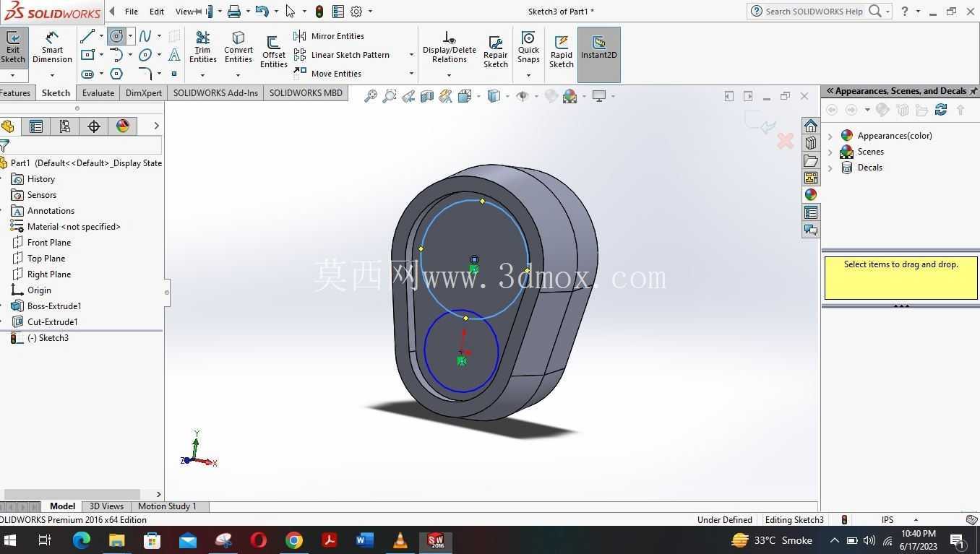
Task: Click Move Entities
Action: tap(327, 74)
